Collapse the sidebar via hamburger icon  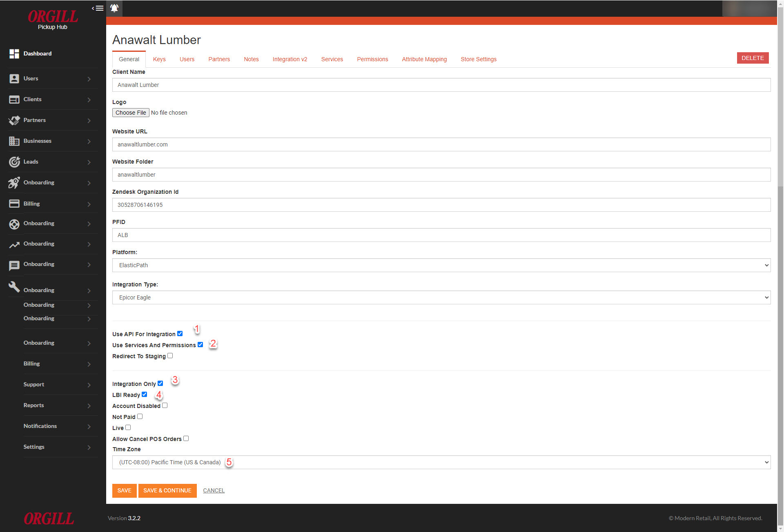point(98,8)
